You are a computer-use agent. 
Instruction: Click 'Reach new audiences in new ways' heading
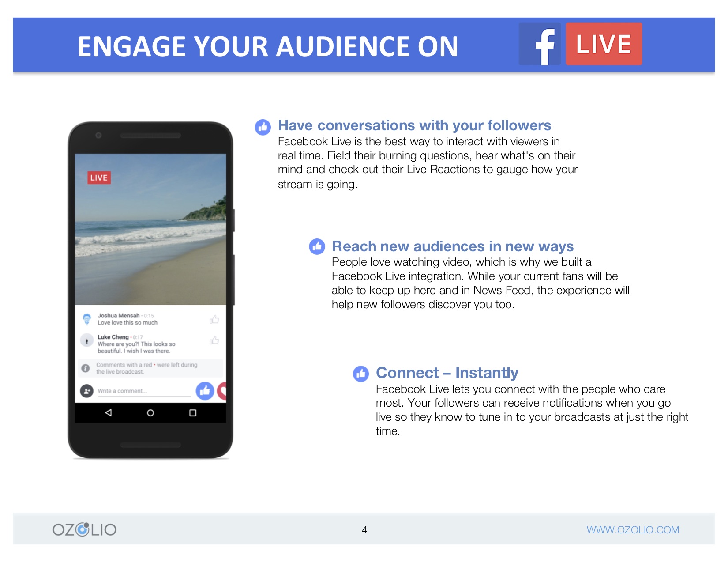(453, 246)
